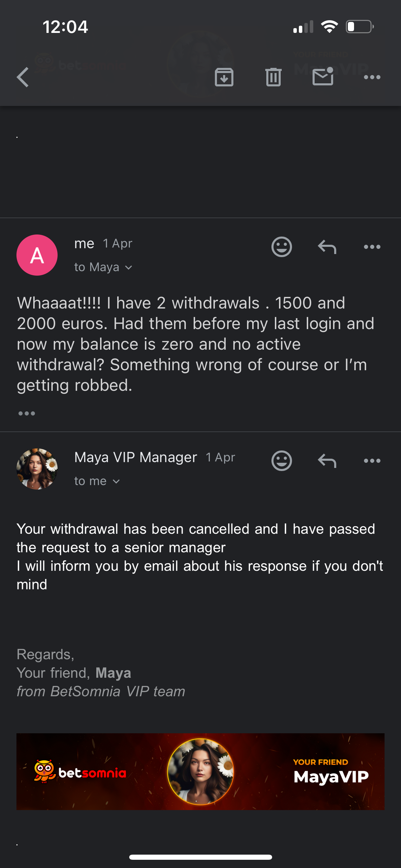Screen dimensions: 401x868
Task: Add emoji reaction to my 1 Apr message
Action: coord(282,247)
